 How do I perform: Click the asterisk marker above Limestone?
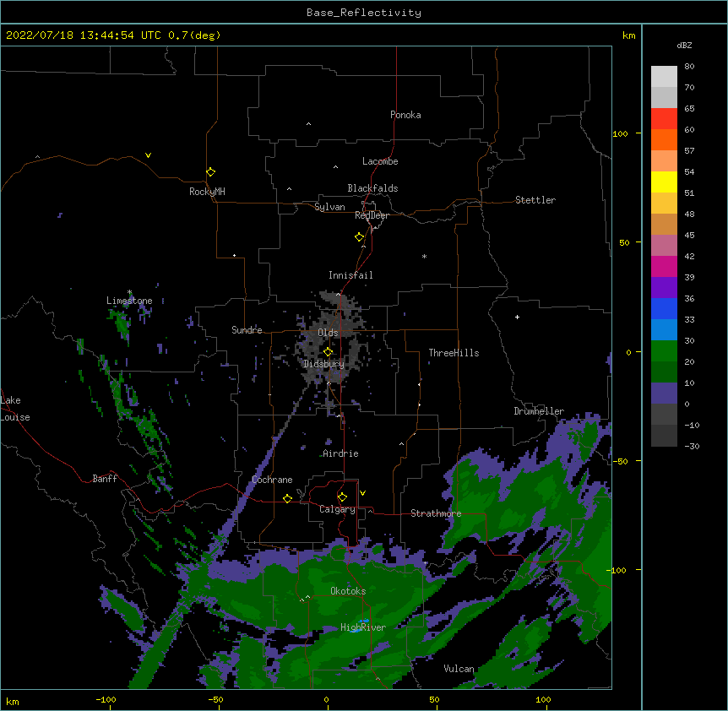[x=129, y=292]
